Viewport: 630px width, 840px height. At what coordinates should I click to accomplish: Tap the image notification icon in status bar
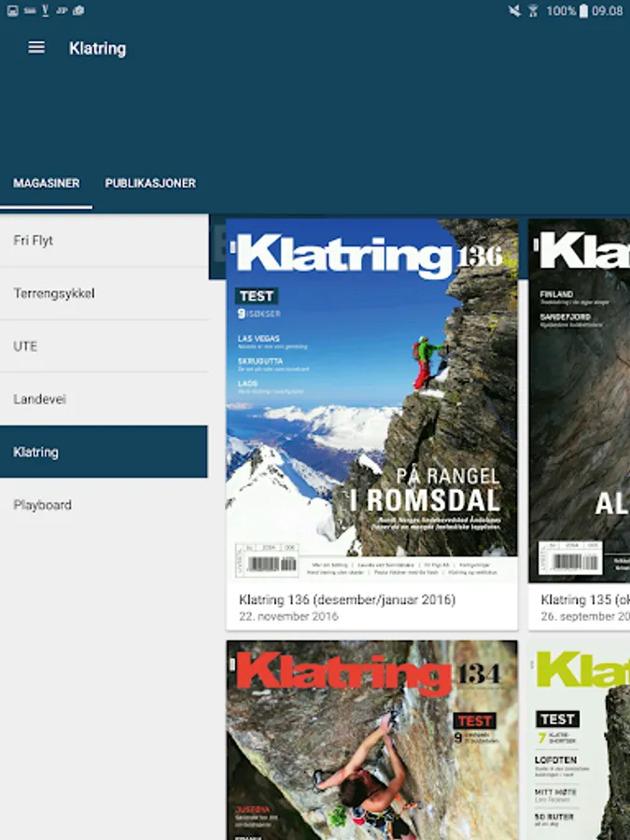pos(13,10)
